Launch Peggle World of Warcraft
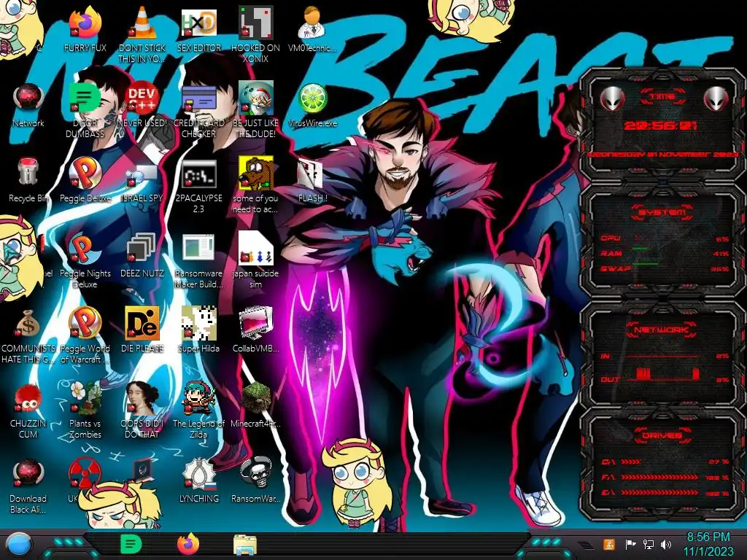 85,324
